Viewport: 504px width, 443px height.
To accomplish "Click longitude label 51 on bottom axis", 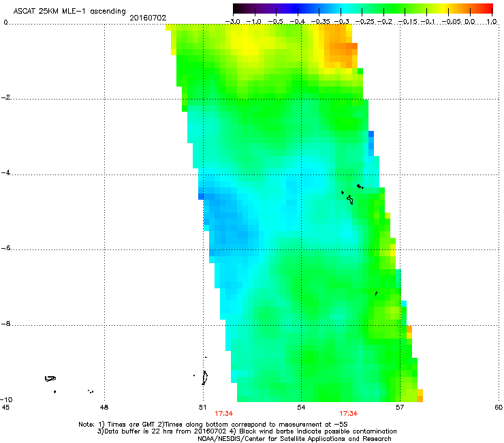I will [x=202, y=408].
